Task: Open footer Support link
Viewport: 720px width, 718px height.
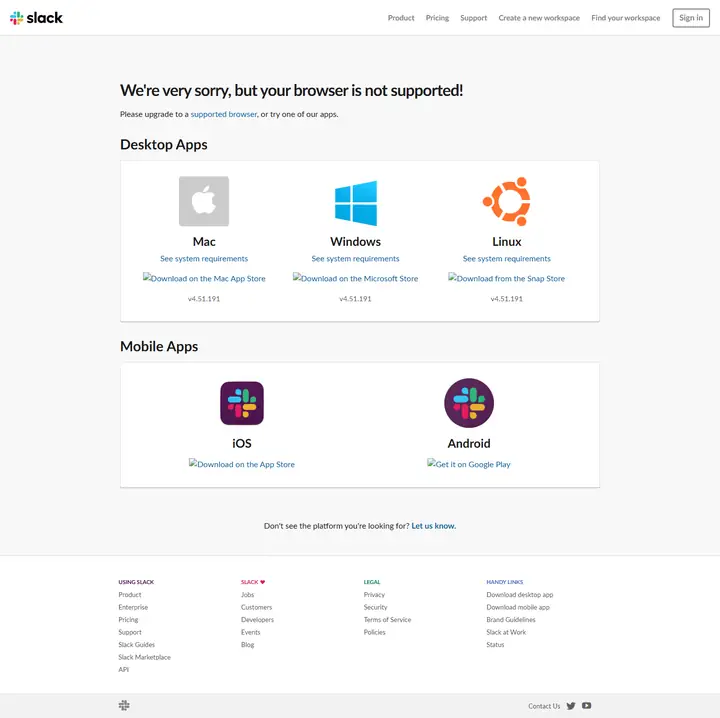Action: point(130,632)
